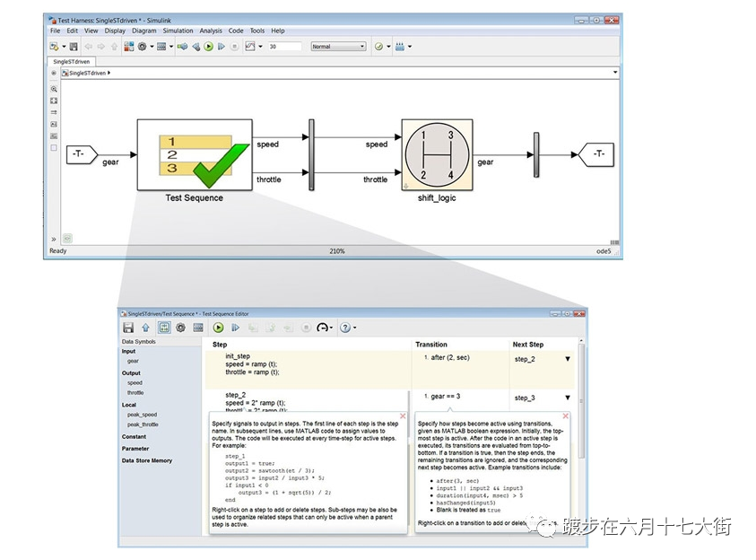Viewport: 756px width, 560px height.
Task: Open the breadcrumb bar dropdown arrow
Action: 615,73
